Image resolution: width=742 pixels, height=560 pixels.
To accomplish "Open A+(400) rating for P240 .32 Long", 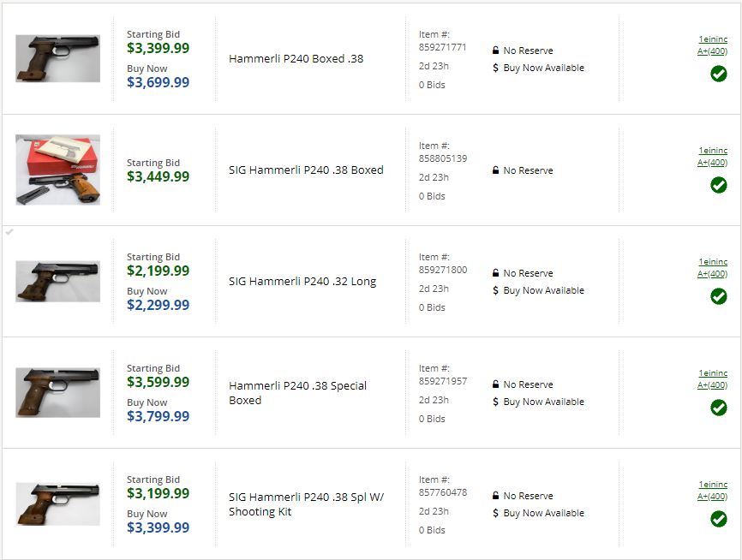I will [x=712, y=273].
